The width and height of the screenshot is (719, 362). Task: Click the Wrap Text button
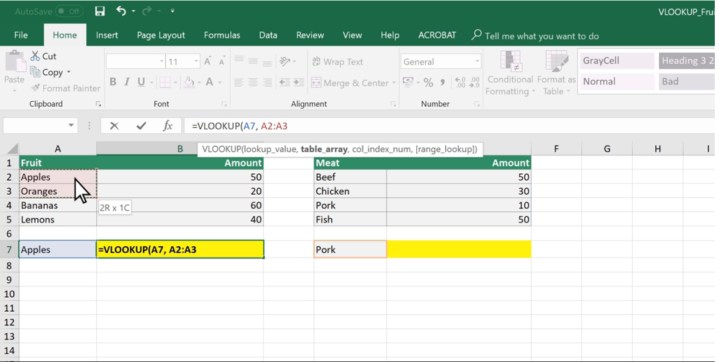pyautogui.click(x=337, y=61)
